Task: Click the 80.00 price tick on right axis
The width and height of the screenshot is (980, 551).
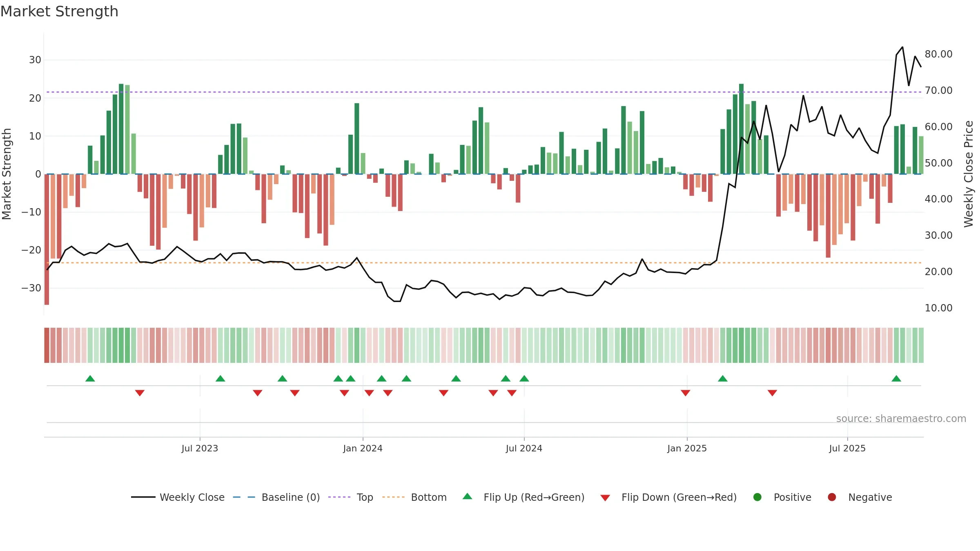Action: 938,54
